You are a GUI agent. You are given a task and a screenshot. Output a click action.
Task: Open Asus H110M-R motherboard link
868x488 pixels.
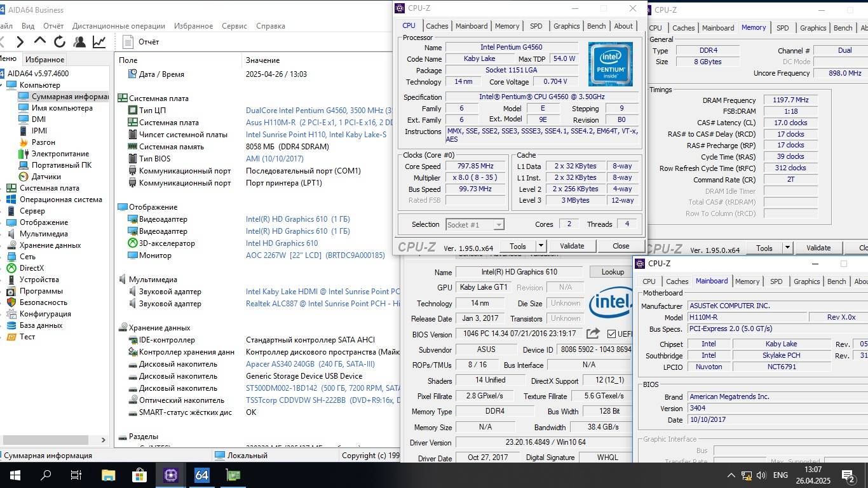click(x=318, y=123)
